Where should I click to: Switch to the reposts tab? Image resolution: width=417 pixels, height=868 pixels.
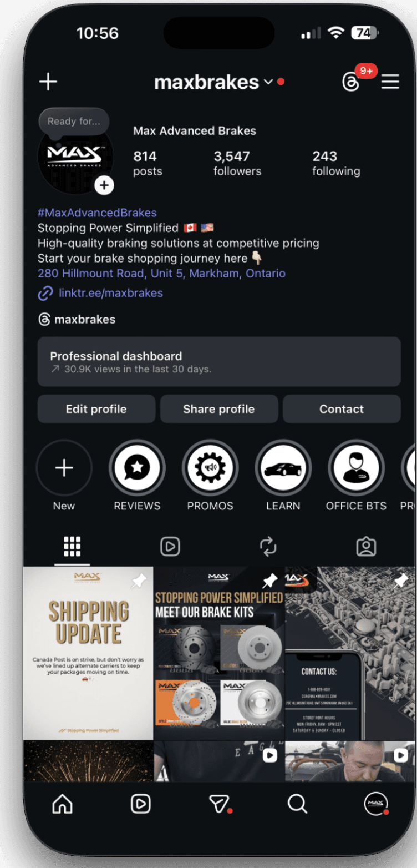pyautogui.click(x=268, y=547)
